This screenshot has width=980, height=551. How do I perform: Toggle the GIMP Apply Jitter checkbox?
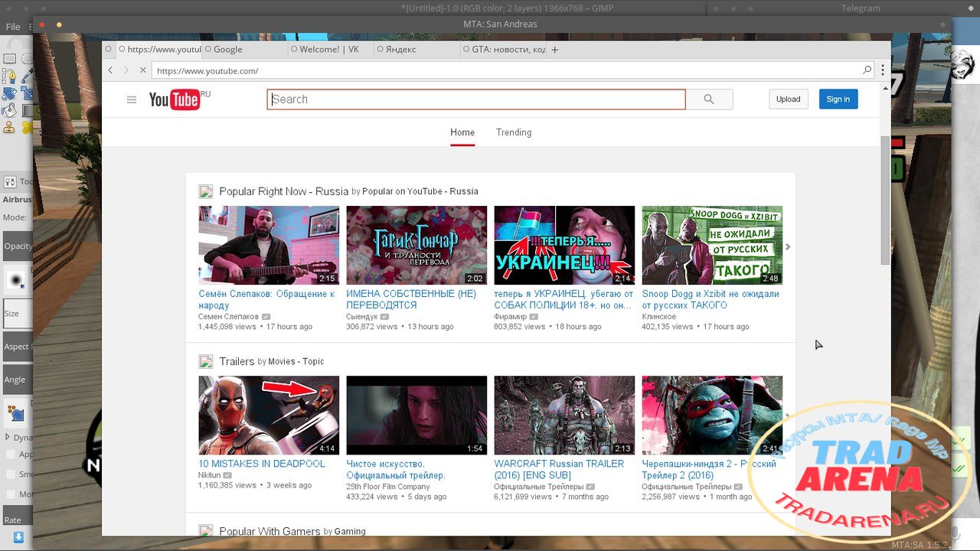point(11,454)
